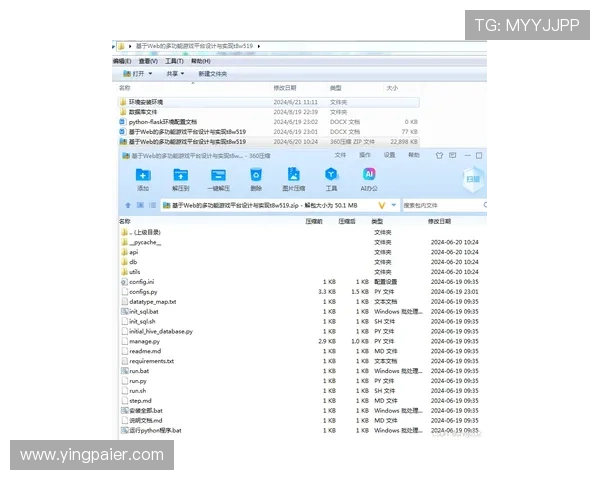Open the 帮助 menu in 360压缩
The image size is (600, 480).
(x=414, y=155)
